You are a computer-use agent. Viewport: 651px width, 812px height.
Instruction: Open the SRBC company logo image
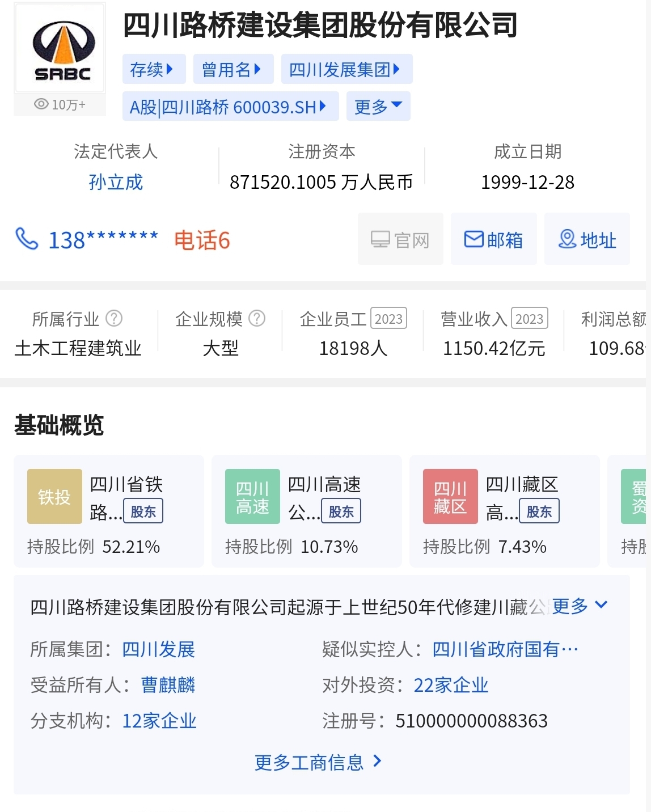point(60,48)
